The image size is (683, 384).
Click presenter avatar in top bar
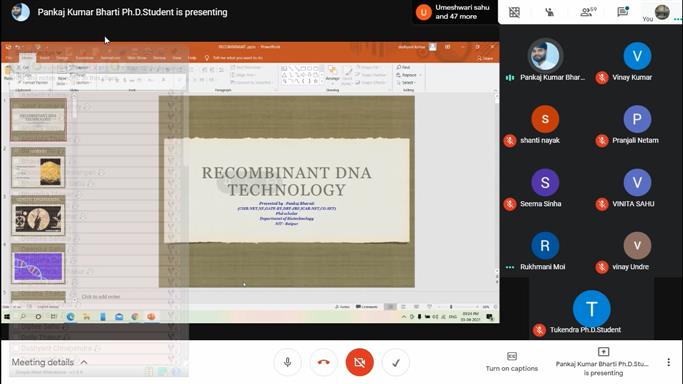pos(20,12)
